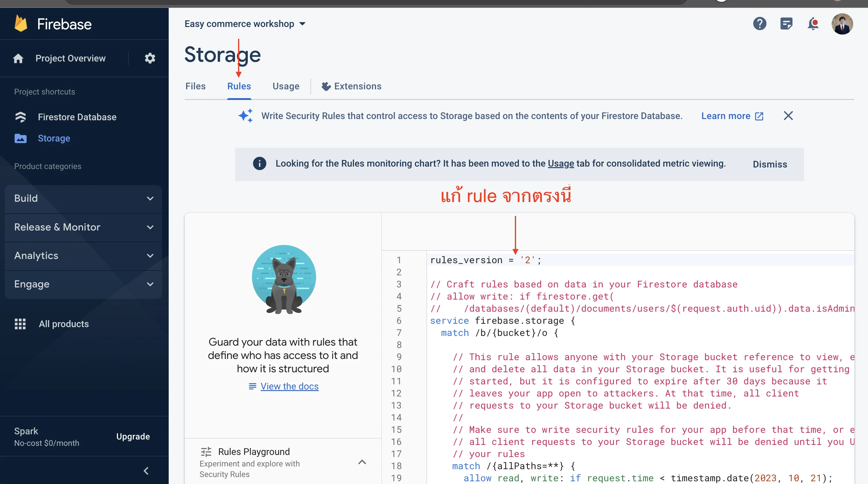Image resolution: width=868 pixels, height=484 pixels.
Task: Click the Rules Playground sliders icon
Action: [206, 452]
